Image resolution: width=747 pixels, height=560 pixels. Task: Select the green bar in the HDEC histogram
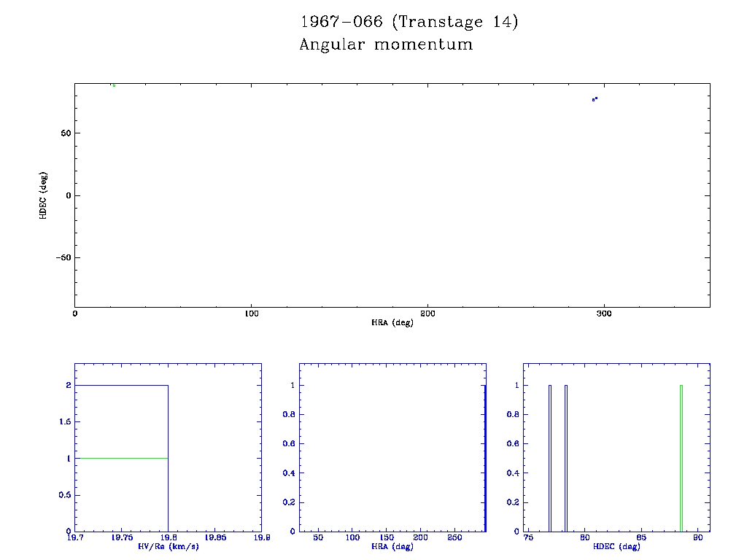681,459
